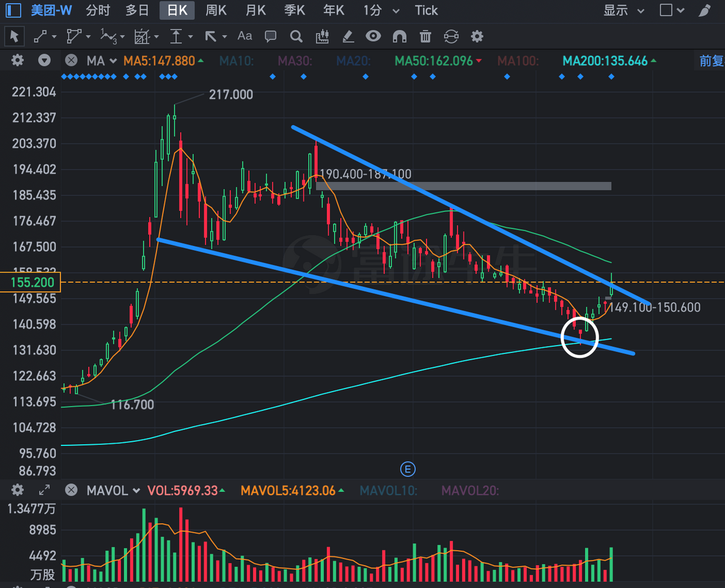Open MA indicator settings gear

click(18, 60)
